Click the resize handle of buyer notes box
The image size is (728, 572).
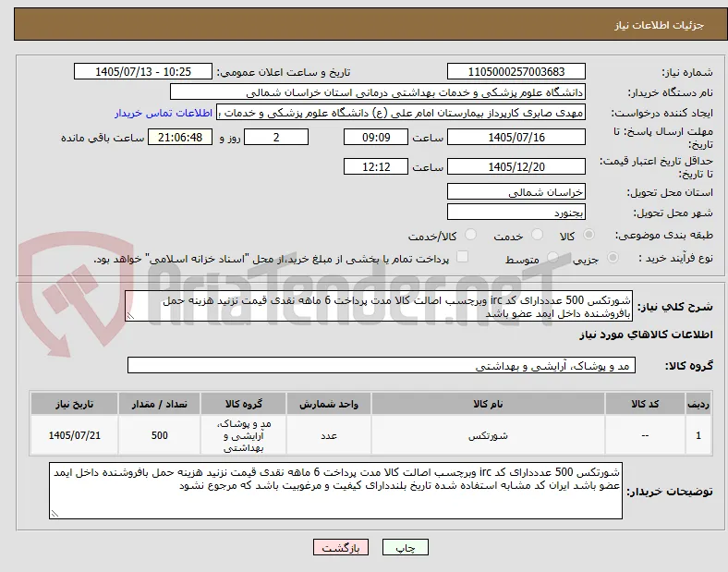(55, 514)
